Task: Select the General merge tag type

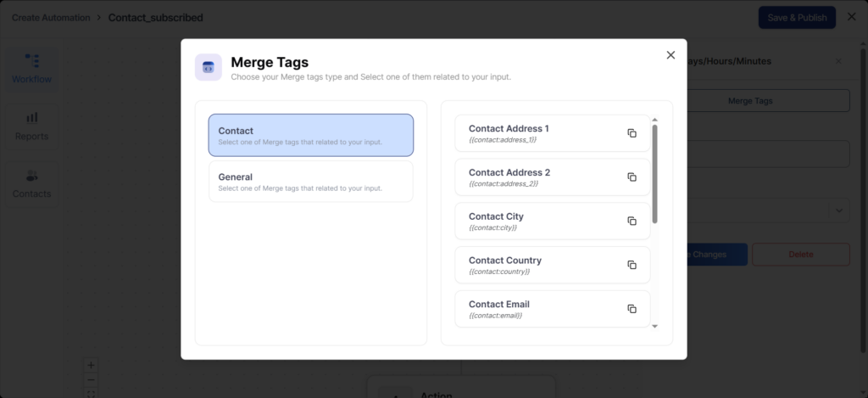Action: pyautogui.click(x=310, y=182)
